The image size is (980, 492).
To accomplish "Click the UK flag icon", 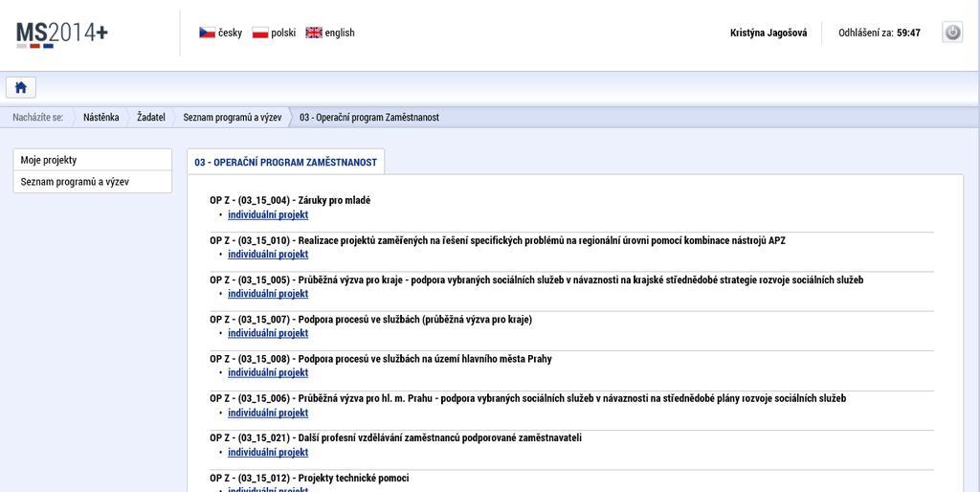I will [x=314, y=33].
